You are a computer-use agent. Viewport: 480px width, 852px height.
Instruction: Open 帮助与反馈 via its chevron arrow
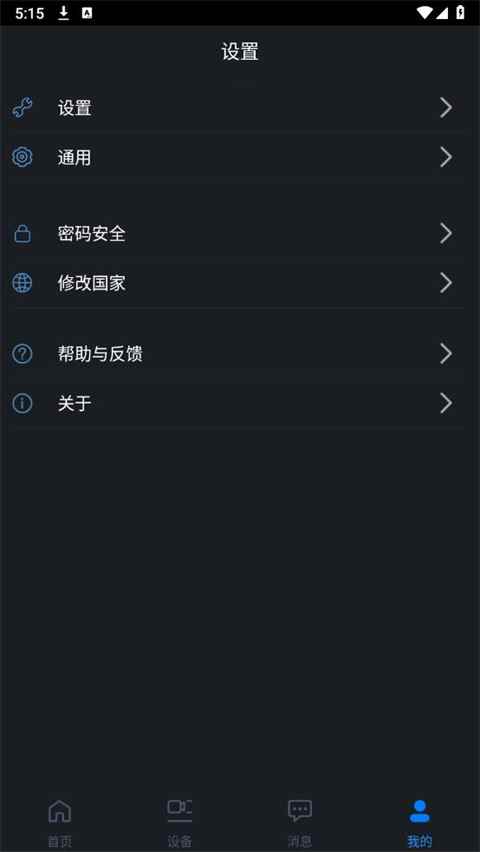coord(446,354)
